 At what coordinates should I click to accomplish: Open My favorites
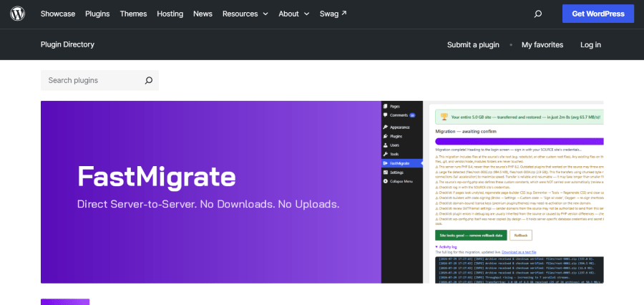click(x=542, y=45)
